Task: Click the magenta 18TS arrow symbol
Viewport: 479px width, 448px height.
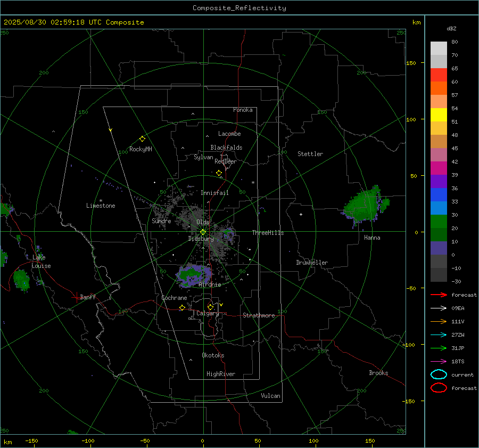Action: pos(439,362)
